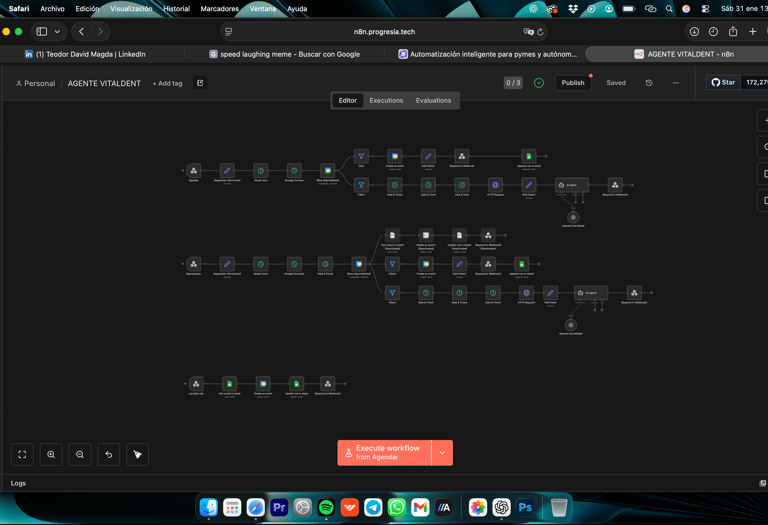Open the Update row in sheet node in Cancelar flow

pos(296,384)
